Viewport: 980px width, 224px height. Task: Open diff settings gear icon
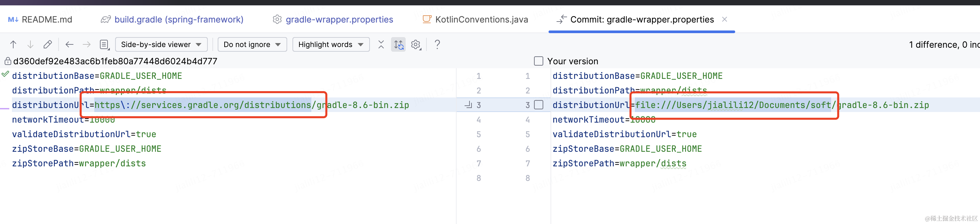[416, 45]
